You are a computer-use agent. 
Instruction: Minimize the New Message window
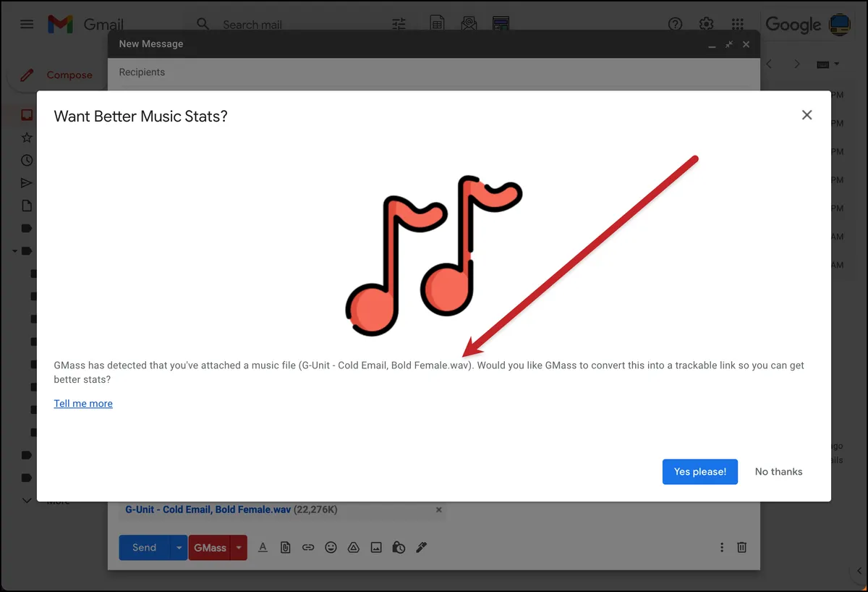pos(712,45)
